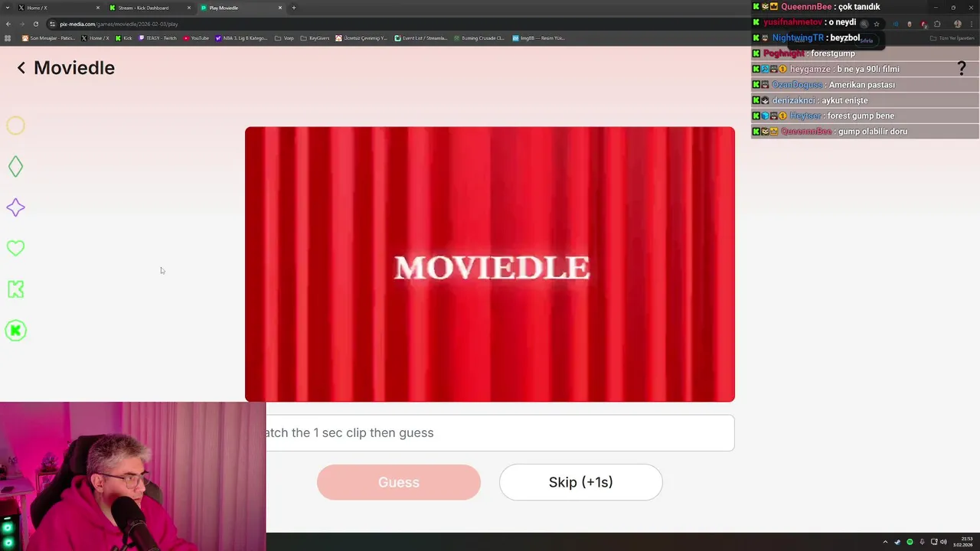Select the yellow circle icon in sidebar
The height and width of the screenshot is (551, 980).
(x=15, y=126)
